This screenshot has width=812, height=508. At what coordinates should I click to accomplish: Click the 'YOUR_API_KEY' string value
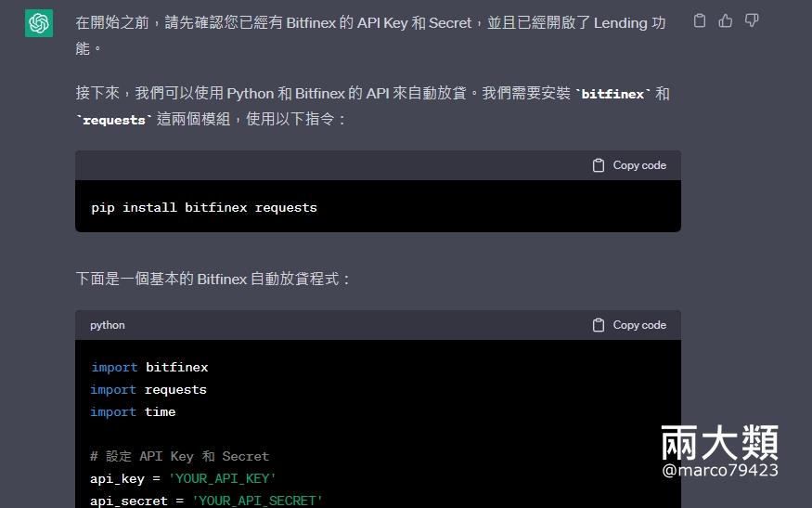coord(222,478)
